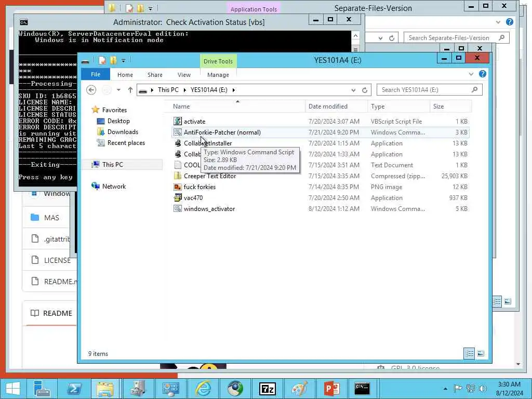
Task: Click This PC in address breadcrumb
Action: [168, 90]
